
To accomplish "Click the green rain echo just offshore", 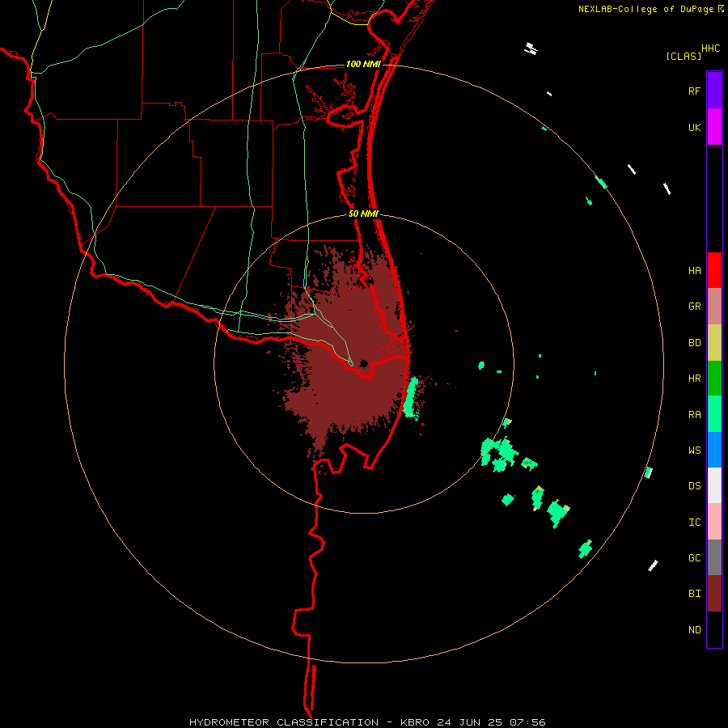I will coord(410,397).
